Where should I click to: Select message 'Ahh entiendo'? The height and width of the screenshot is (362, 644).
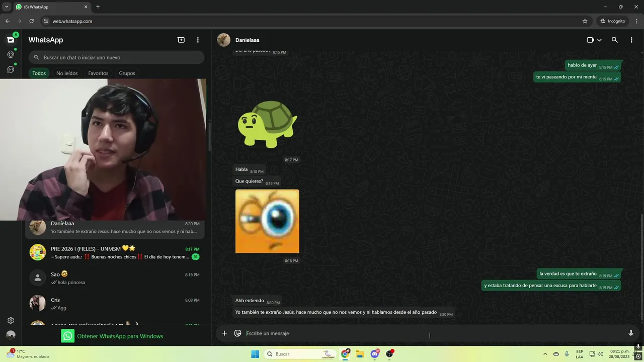click(x=257, y=301)
